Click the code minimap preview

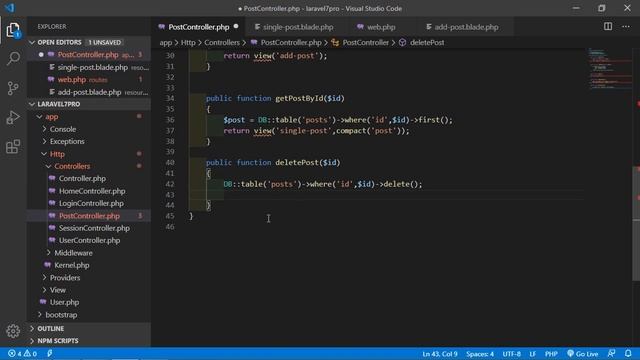pos(609,69)
